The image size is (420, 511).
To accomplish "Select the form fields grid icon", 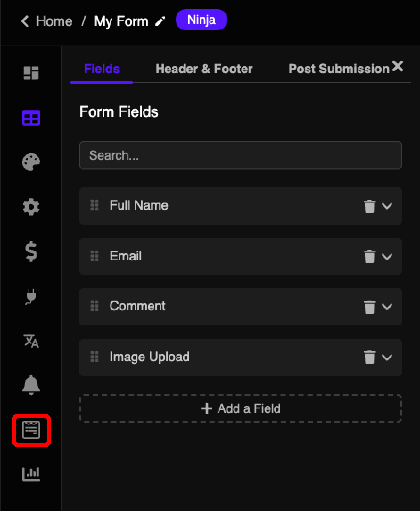I will tap(31, 118).
